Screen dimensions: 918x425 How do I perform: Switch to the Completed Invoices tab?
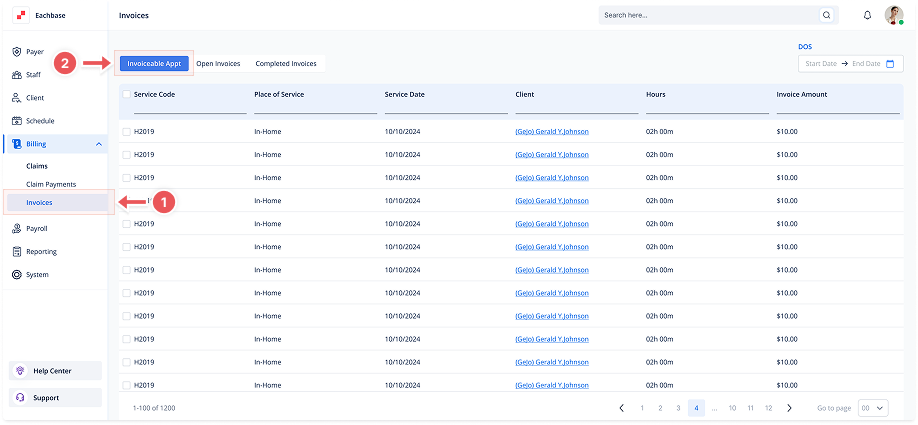(x=286, y=64)
